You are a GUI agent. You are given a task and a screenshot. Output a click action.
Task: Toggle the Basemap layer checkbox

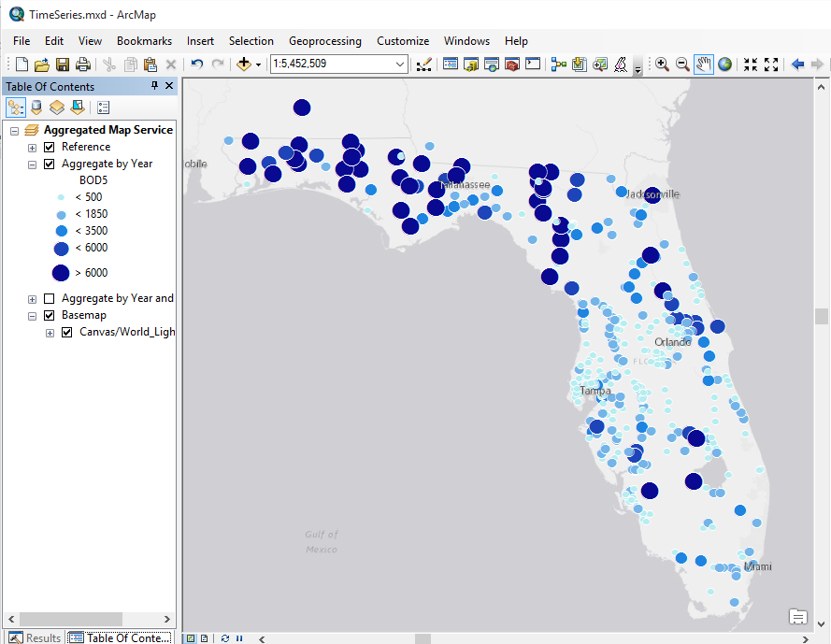point(50,315)
